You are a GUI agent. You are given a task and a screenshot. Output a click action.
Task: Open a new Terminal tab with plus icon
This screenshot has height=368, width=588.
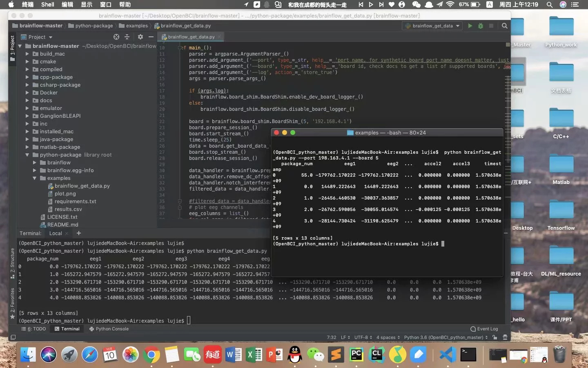point(79,233)
